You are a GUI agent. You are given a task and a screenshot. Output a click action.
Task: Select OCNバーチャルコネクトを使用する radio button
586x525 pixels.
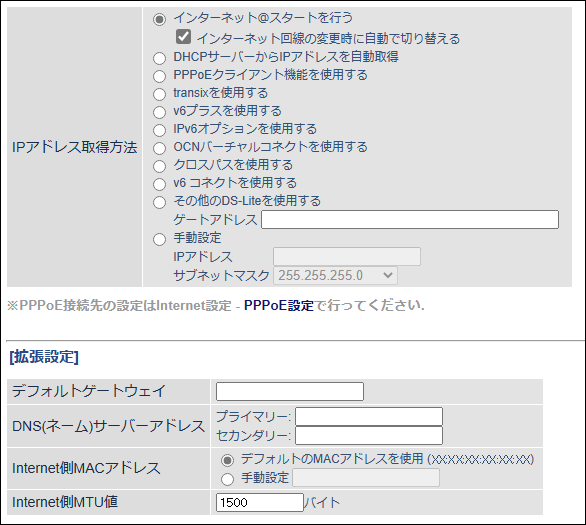(x=159, y=148)
